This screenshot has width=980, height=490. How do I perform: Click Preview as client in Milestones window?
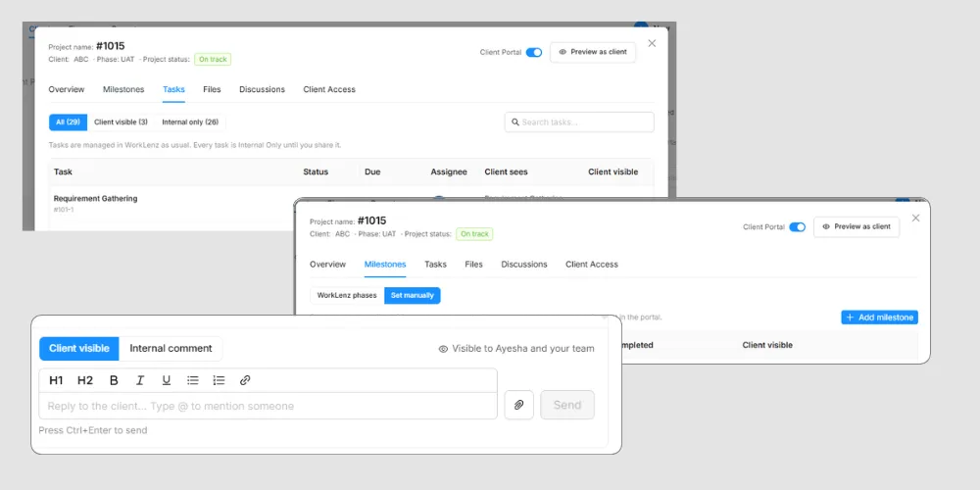click(x=857, y=226)
